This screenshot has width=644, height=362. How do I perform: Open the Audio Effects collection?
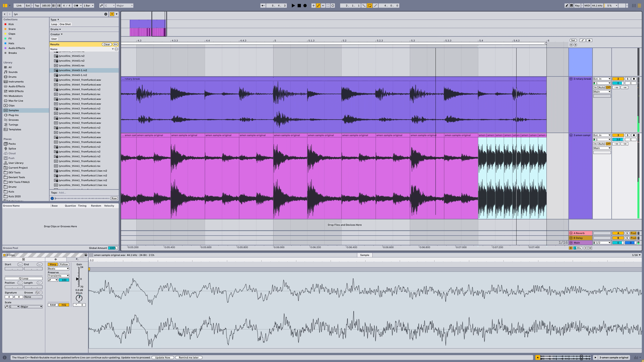pos(17,48)
